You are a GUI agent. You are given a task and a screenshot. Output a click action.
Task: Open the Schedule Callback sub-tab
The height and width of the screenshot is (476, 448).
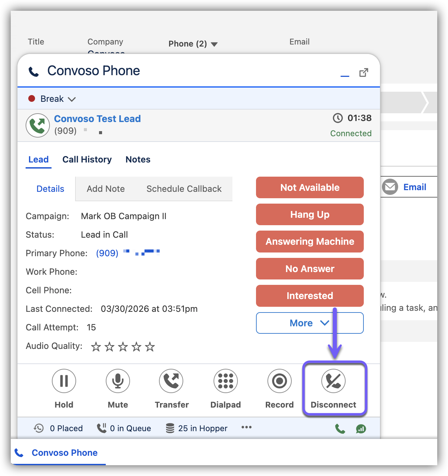(184, 189)
